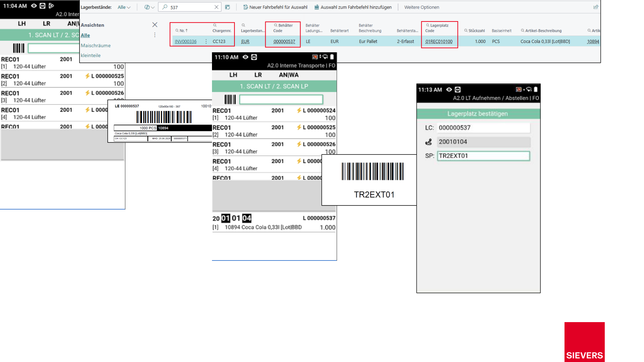Screen dimensions: 644x362
Task: Tap the cast icon in the 11:10 AM status bar
Action: click(315, 57)
